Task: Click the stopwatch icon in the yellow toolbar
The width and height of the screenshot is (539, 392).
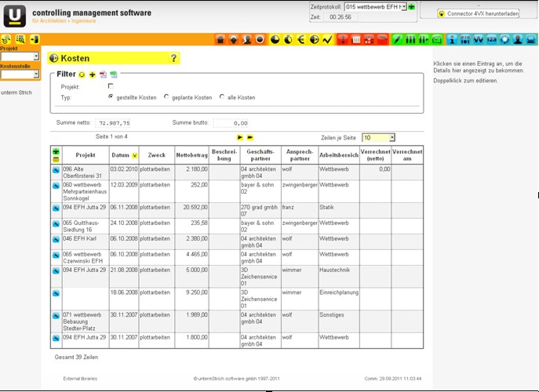Action: 288,39
